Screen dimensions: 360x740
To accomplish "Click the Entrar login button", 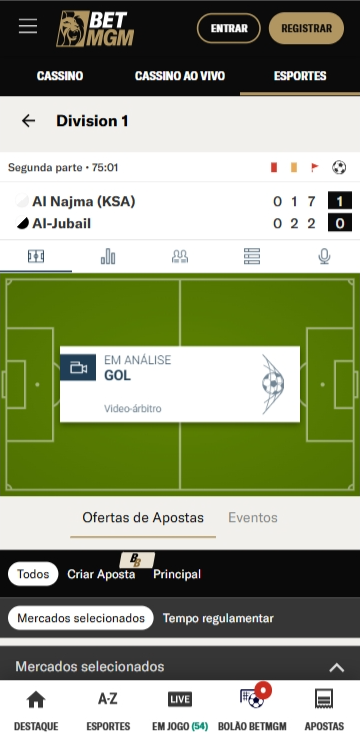I will [x=229, y=28].
